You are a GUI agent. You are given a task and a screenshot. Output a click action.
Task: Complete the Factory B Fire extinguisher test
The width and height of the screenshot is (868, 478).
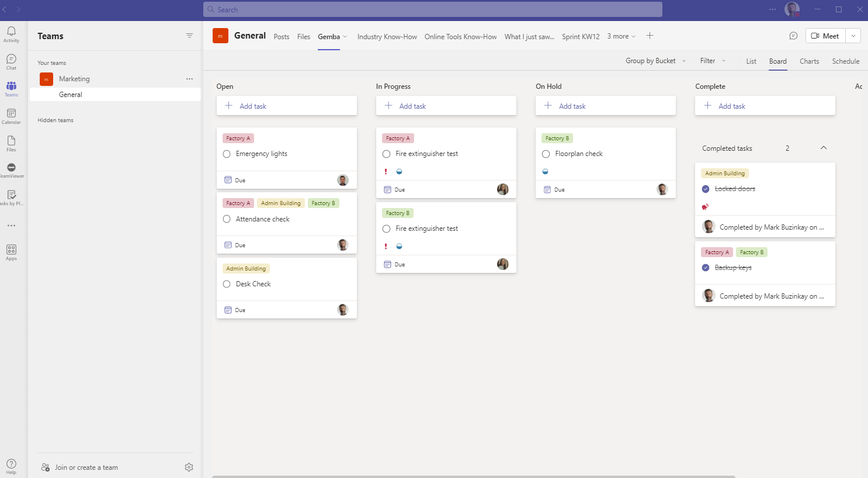(x=386, y=229)
